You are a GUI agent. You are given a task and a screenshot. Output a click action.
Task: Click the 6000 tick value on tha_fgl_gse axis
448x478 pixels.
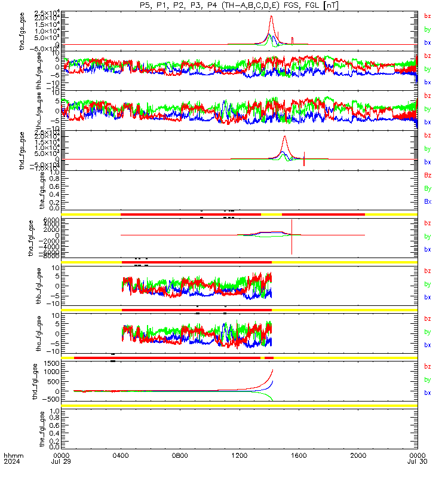pos(51,220)
